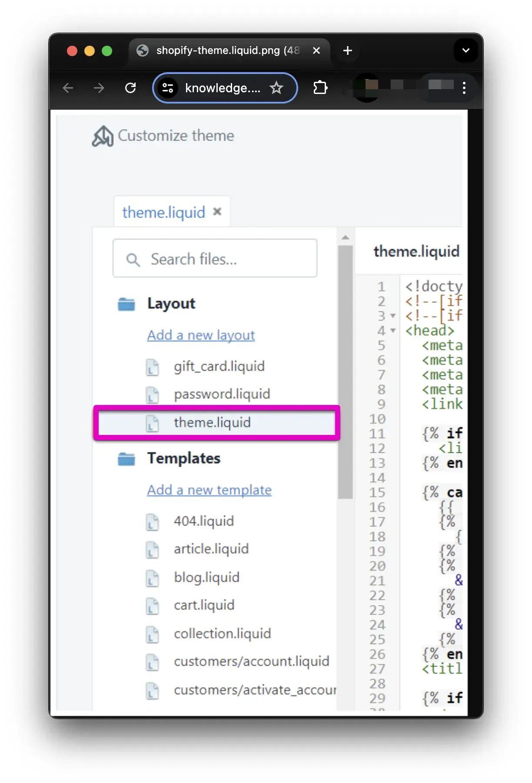
Task: Click the browser forward arrow
Action: tap(99, 88)
